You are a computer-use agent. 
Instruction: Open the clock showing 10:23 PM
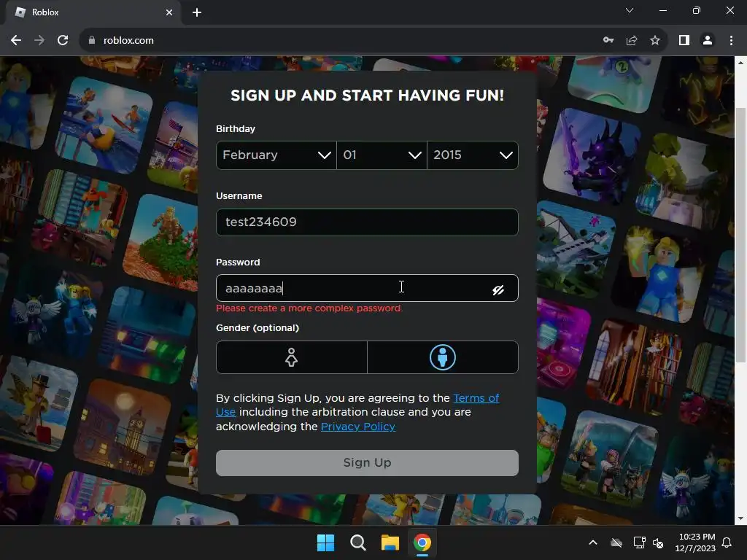tap(695, 542)
